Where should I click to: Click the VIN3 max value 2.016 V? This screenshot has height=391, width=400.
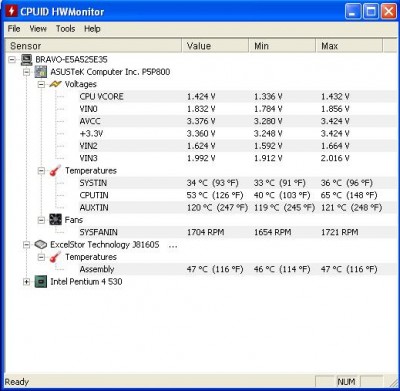pyautogui.click(x=335, y=158)
